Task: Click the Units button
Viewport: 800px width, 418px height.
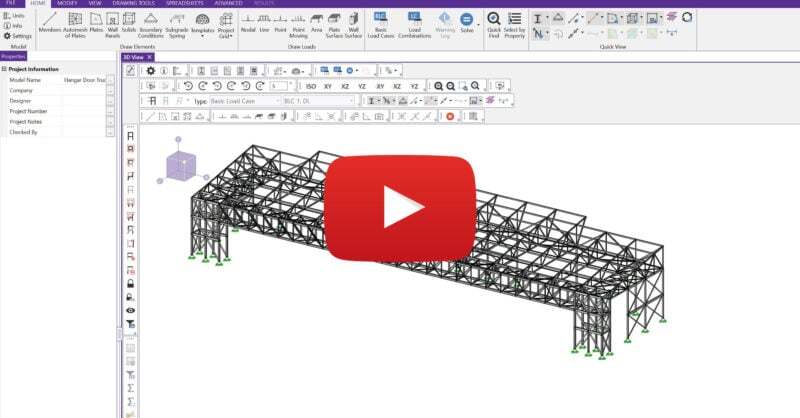Action: 15,16
